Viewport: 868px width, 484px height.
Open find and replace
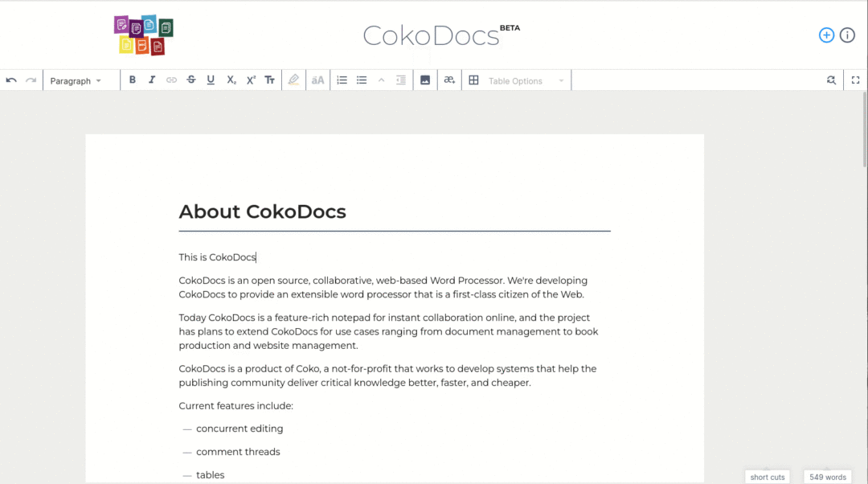click(x=831, y=80)
